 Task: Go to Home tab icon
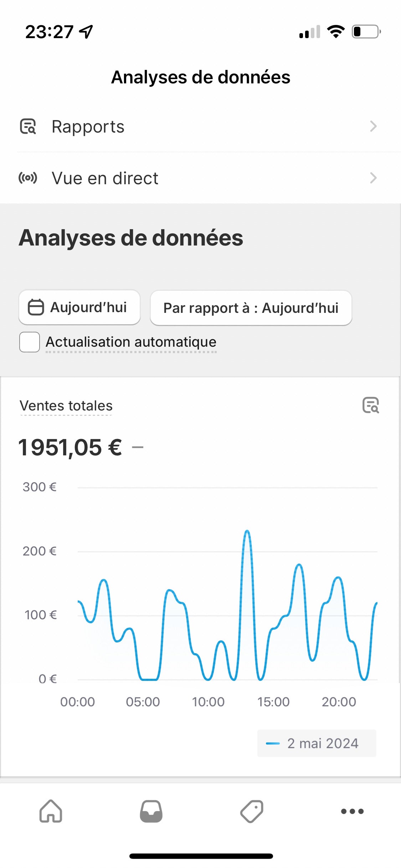coord(51,811)
